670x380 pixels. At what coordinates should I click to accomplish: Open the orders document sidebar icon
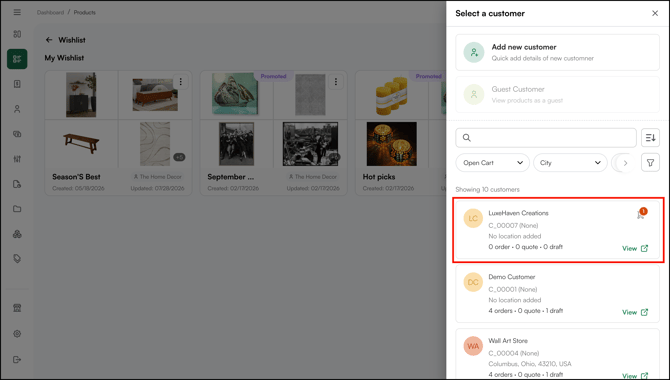pos(17,84)
